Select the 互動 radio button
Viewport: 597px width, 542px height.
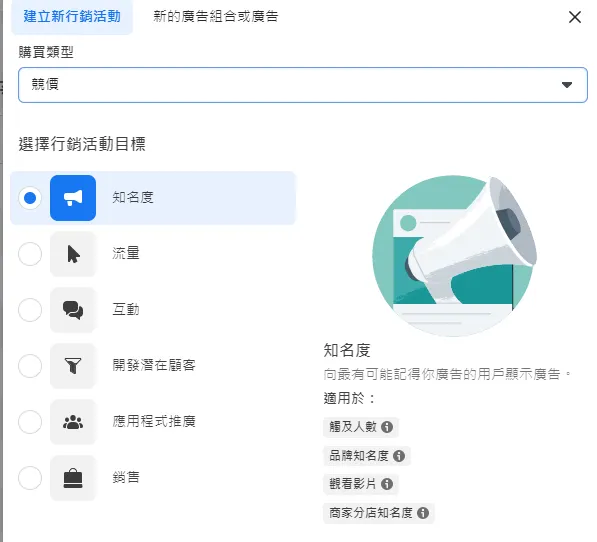[x=30, y=310]
